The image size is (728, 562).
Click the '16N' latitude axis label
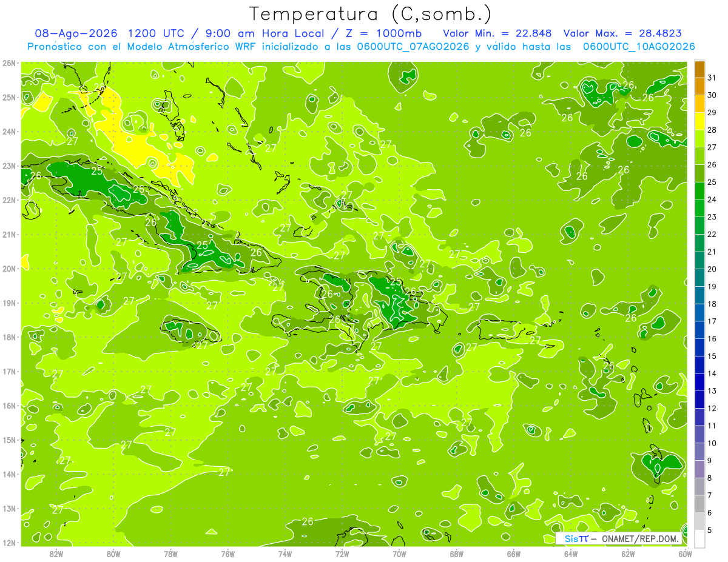pos(8,406)
